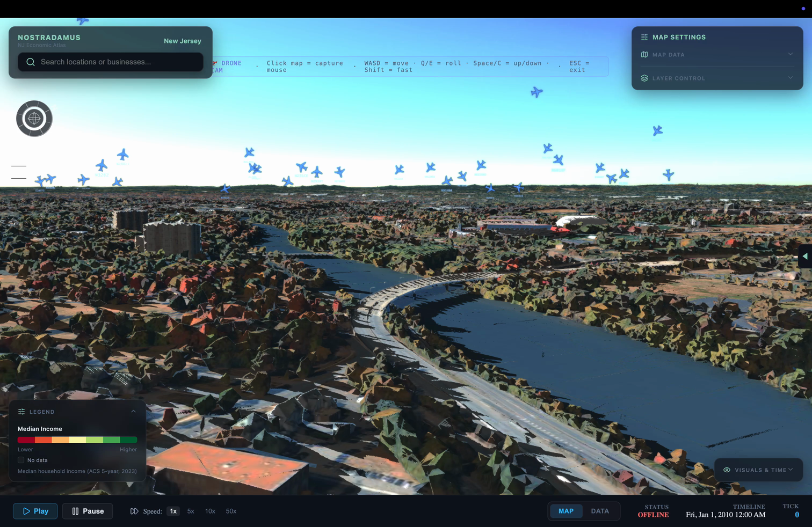Screen dimensions: 812x527
Task: Toggle the No data checkbox
Action: coord(21,460)
